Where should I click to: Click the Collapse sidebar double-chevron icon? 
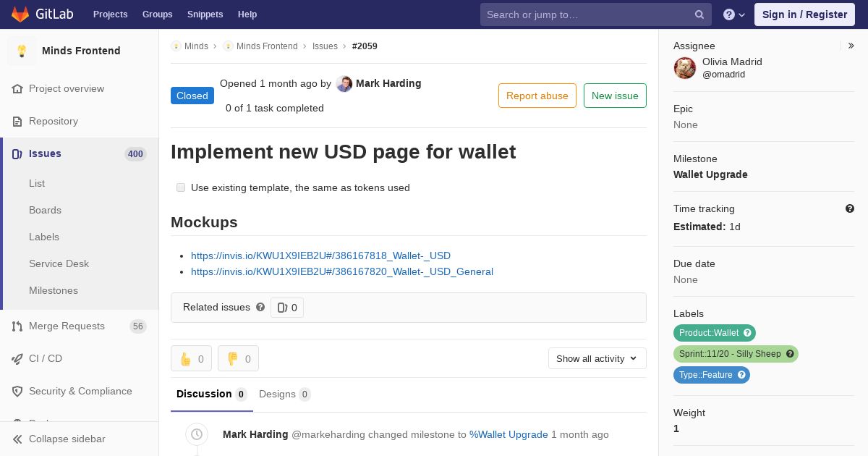pyautogui.click(x=17, y=439)
